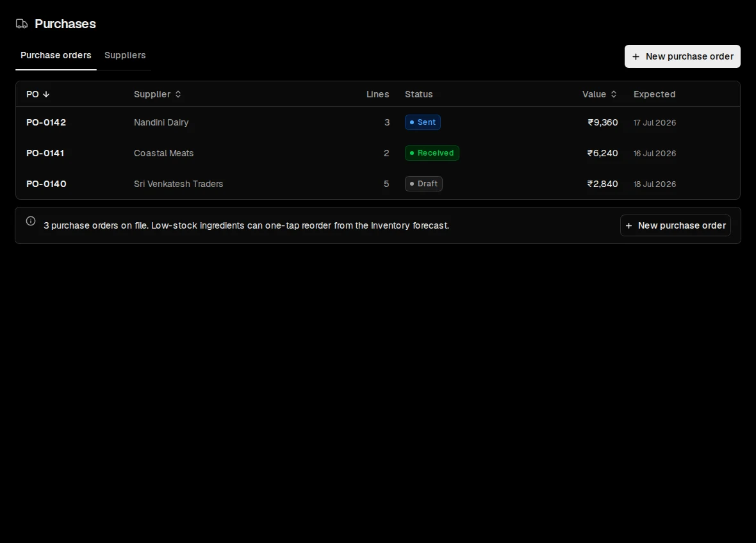This screenshot has height=543, width=756.
Task: Click the 18 Jul 2026 expected date
Action: pos(655,184)
